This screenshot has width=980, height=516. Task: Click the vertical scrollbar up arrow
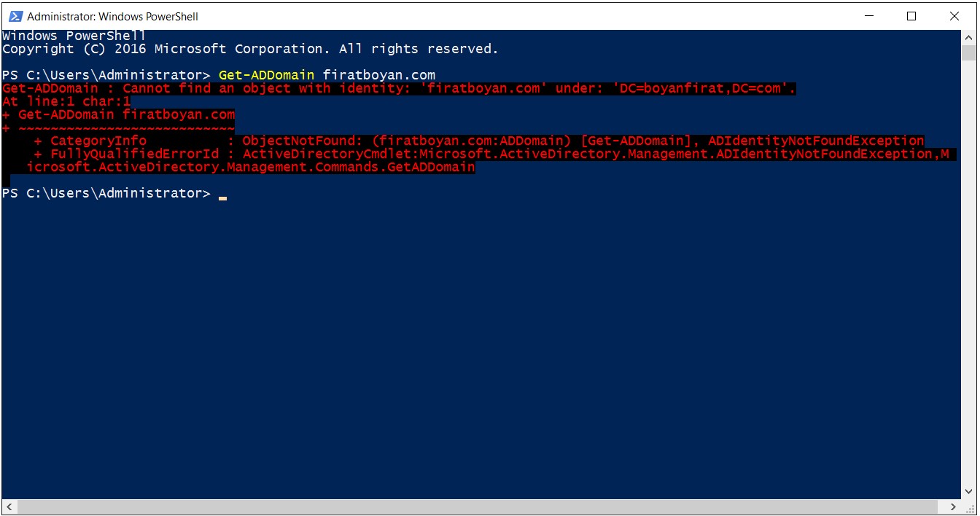pos(968,37)
